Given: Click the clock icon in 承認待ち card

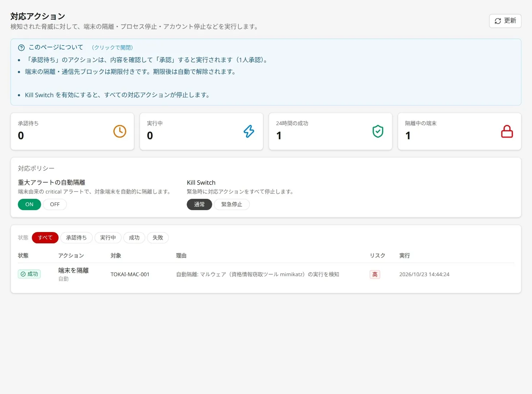Looking at the screenshot, I should pyautogui.click(x=120, y=131).
